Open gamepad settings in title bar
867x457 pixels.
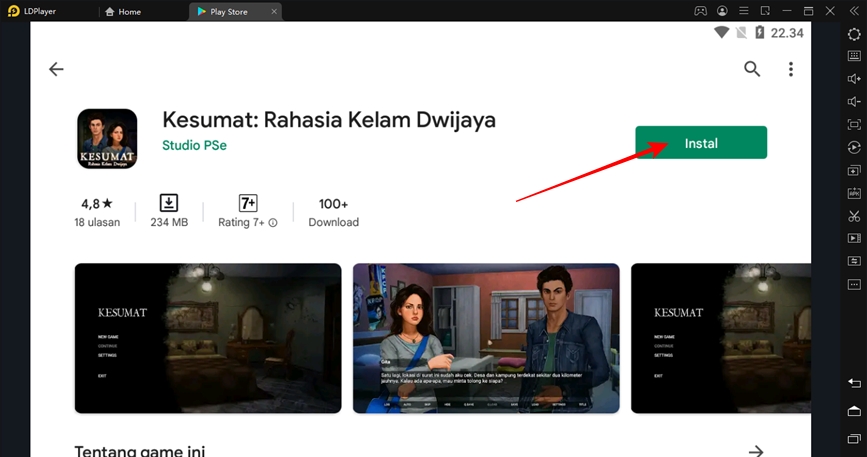[x=701, y=11]
